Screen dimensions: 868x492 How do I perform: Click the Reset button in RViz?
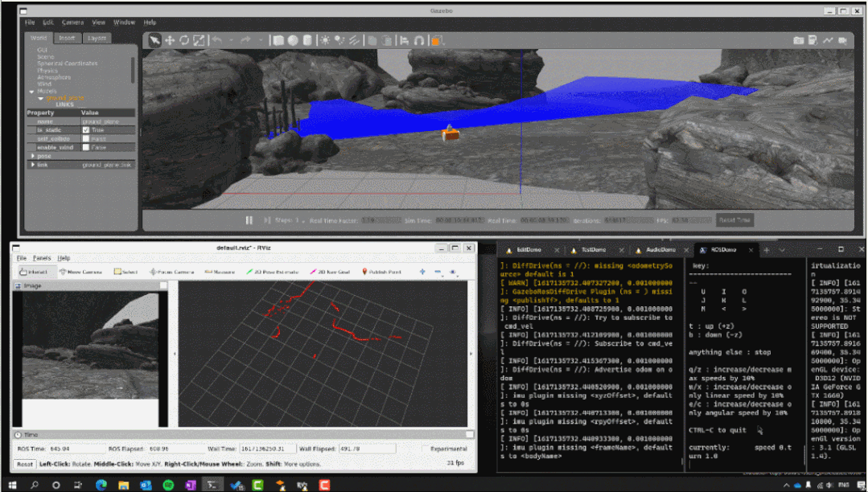point(25,464)
